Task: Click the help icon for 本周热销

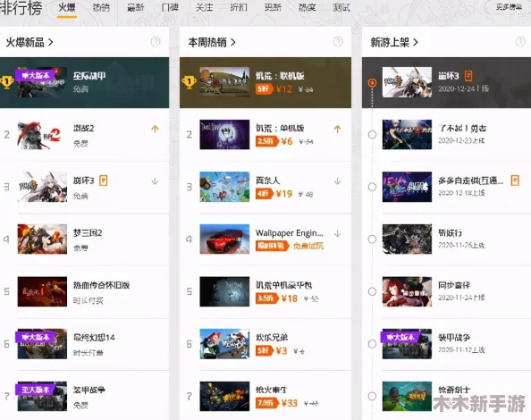Action: [x=338, y=42]
